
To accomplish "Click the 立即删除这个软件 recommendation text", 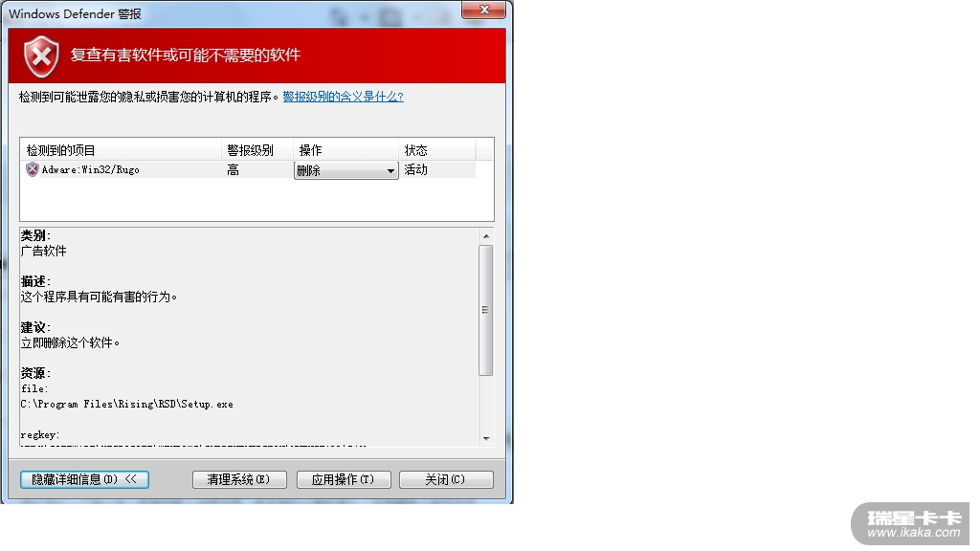I will click(x=70, y=343).
